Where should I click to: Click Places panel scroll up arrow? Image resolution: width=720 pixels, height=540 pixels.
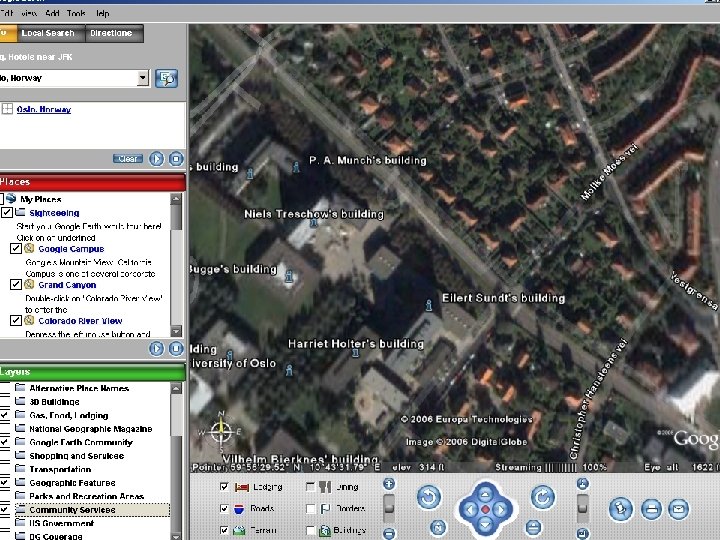coord(176,199)
